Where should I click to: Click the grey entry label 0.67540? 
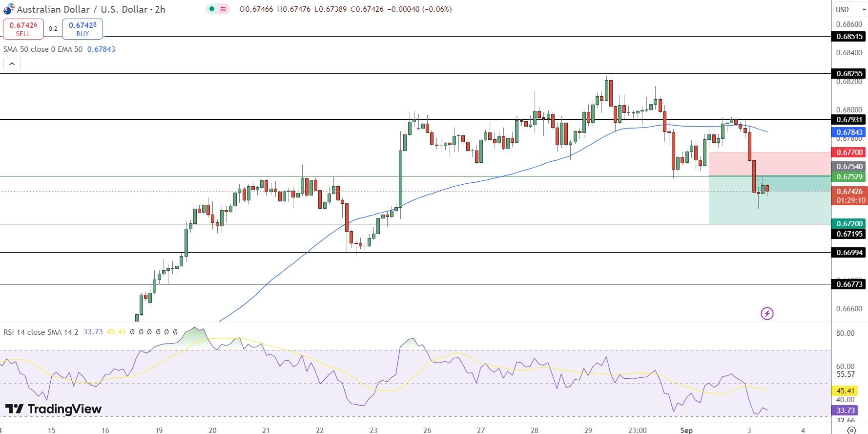[x=849, y=167]
